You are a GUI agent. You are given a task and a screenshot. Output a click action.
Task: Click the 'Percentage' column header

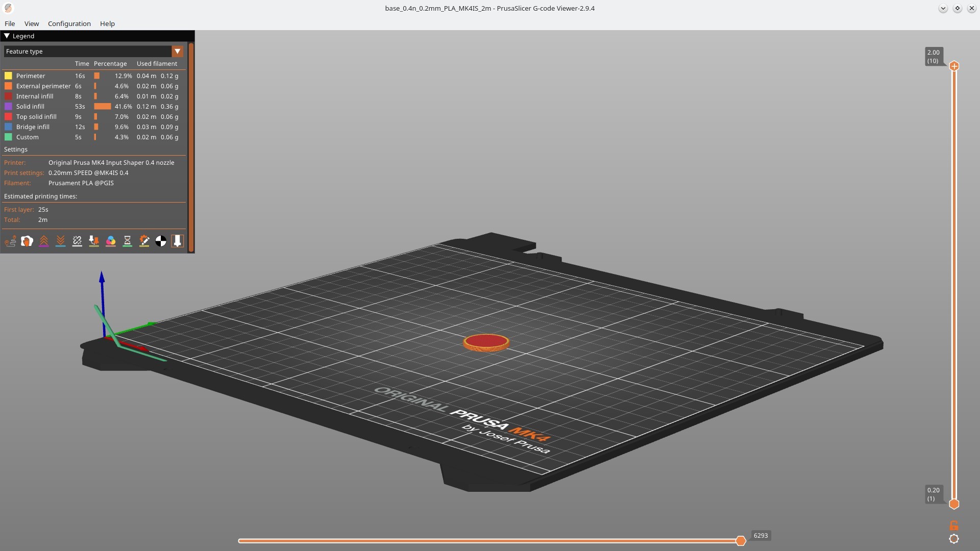point(110,64)
